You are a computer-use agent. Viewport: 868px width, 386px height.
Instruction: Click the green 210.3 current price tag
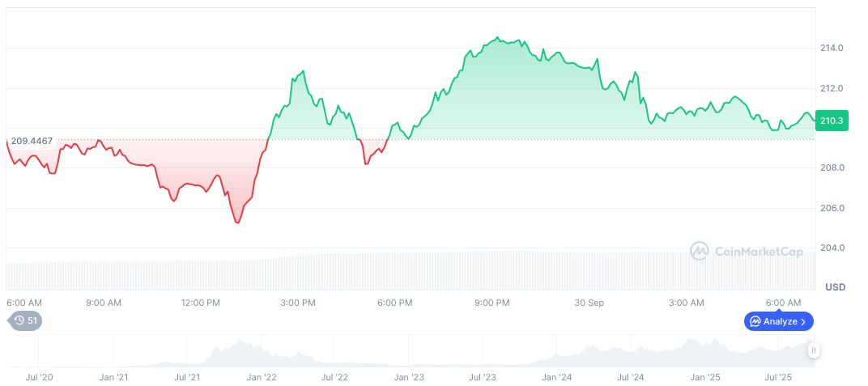[x=832, y=120]
